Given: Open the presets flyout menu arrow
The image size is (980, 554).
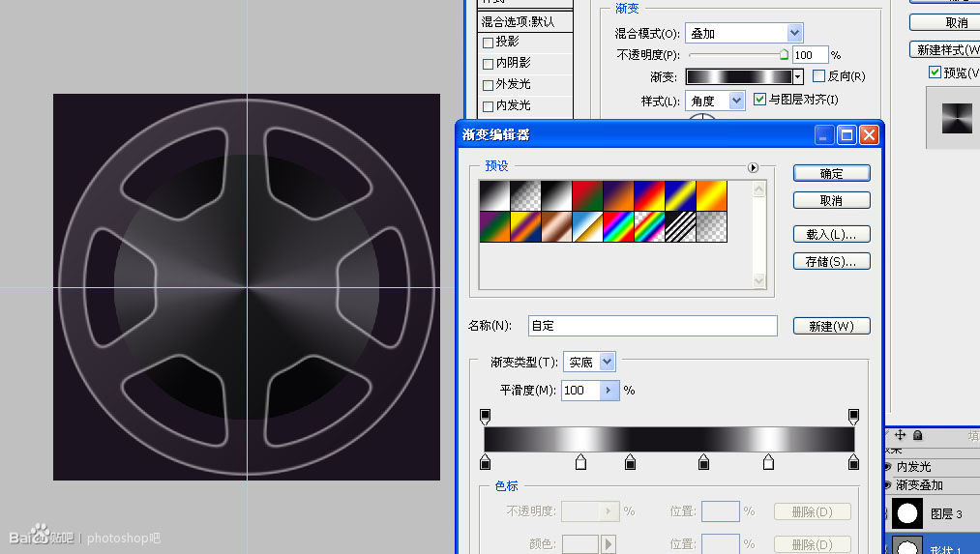Looking at the screenshot, I should point(753,167).
